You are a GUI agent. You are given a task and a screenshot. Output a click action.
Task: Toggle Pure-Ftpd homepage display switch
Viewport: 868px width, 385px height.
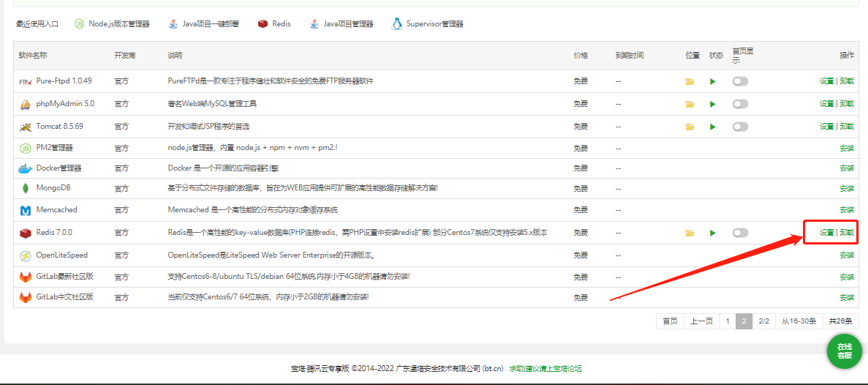(x=740, y=81)
